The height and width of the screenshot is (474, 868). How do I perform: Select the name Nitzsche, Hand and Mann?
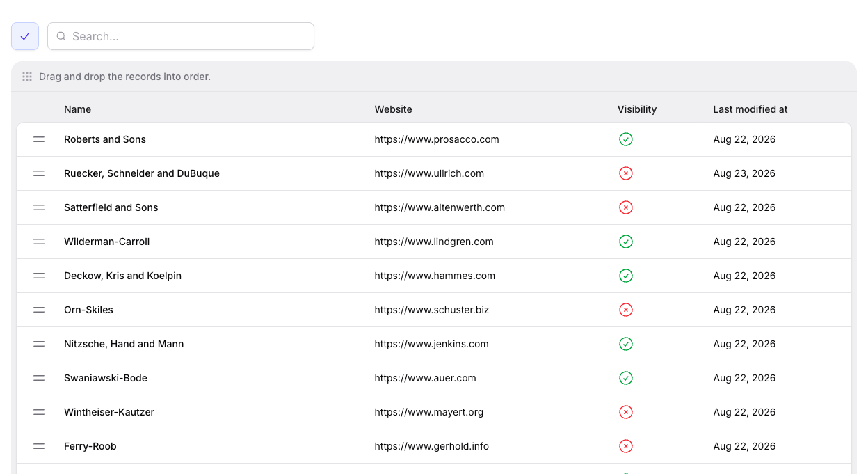click(x=124, y=344)
